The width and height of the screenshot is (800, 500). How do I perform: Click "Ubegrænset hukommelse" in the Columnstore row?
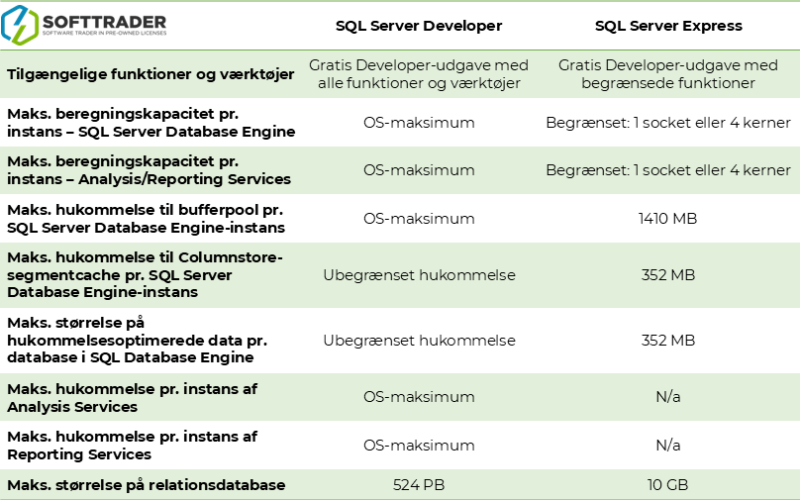(x=419, y=275)
